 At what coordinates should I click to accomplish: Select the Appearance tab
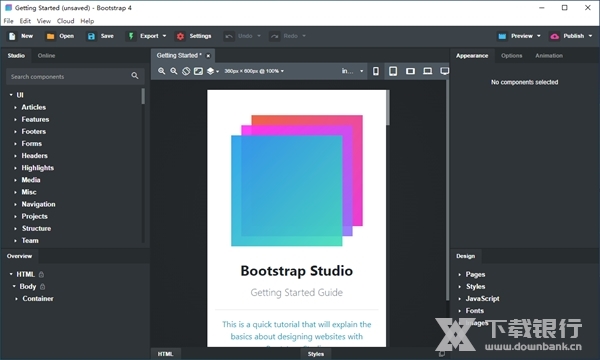pos(472,56)
